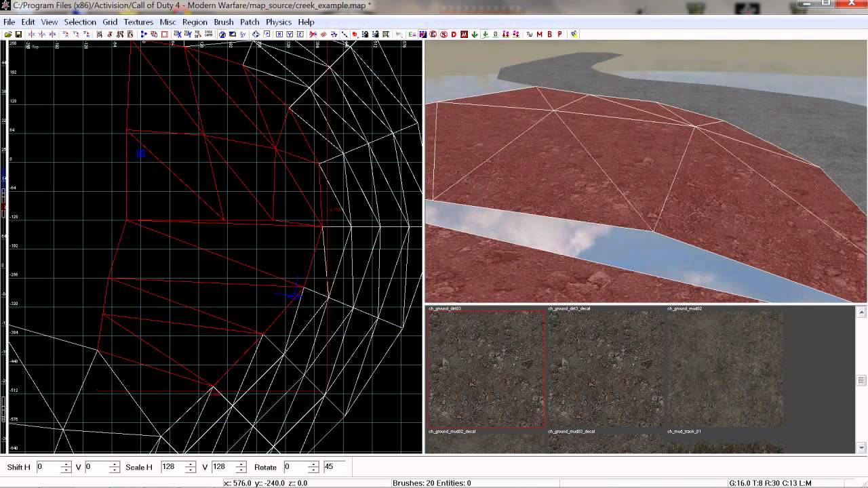Select the ch_ground_mud02 texture thumbnail
Image resolution: width=868 pixels, height=488 pixels.
click(725, 369)
